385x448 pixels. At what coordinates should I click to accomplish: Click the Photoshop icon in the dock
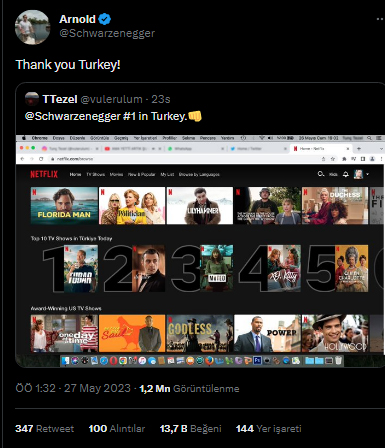[x=257, y=360]
